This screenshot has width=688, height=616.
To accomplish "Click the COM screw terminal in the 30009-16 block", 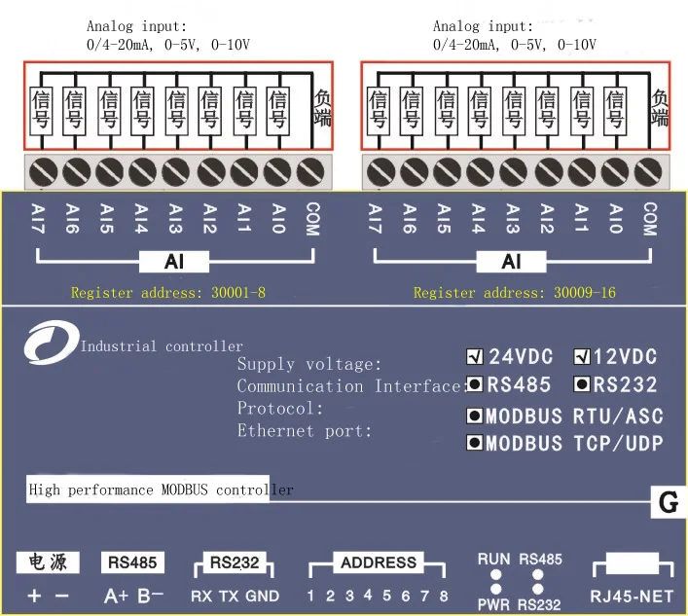I will coord(648,171).
